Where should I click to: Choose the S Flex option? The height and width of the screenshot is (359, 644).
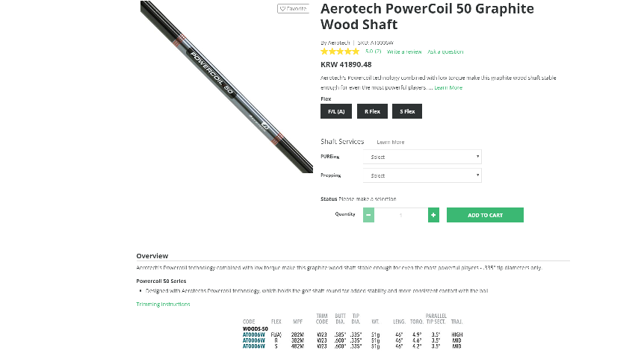click(407, 111)
